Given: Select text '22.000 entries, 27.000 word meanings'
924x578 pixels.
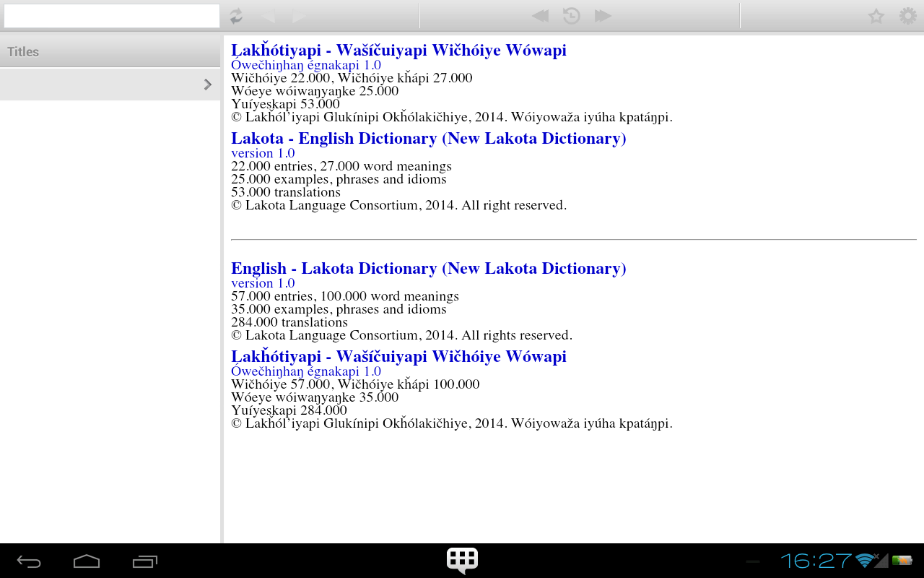Looking at the screenshot, I should pos(341,166).
